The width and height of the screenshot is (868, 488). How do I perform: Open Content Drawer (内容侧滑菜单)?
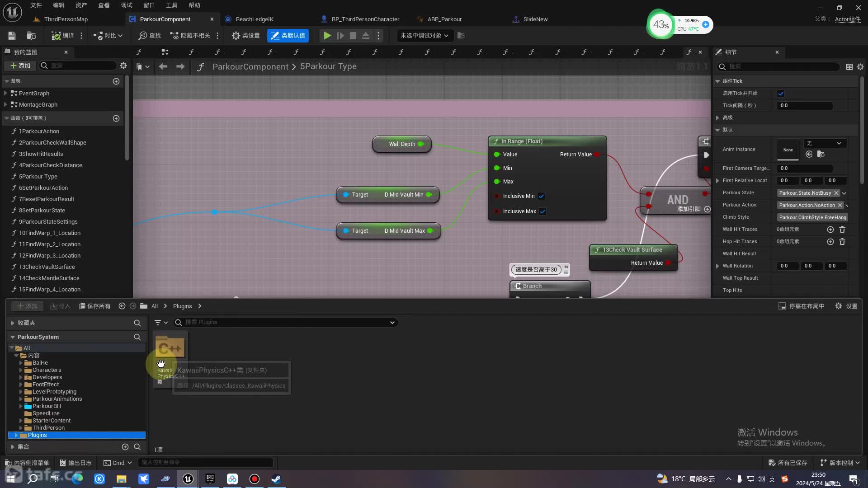pyautogui.click(x=27, y=463)
